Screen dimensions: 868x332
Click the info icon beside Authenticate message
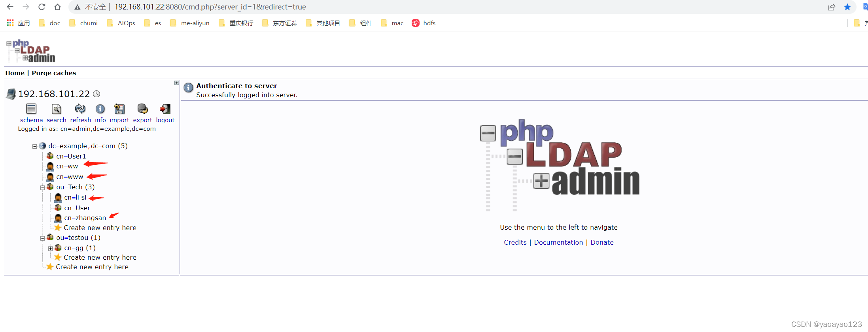pos(189,88)
